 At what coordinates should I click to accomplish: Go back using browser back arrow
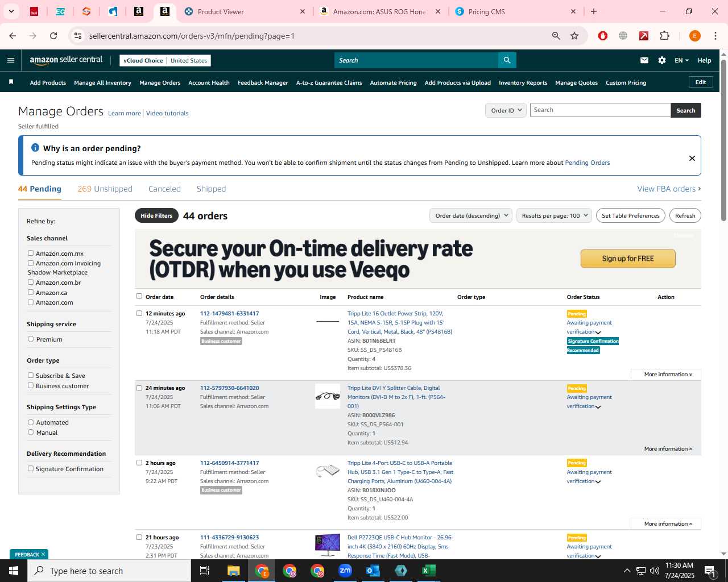point(13,36)
